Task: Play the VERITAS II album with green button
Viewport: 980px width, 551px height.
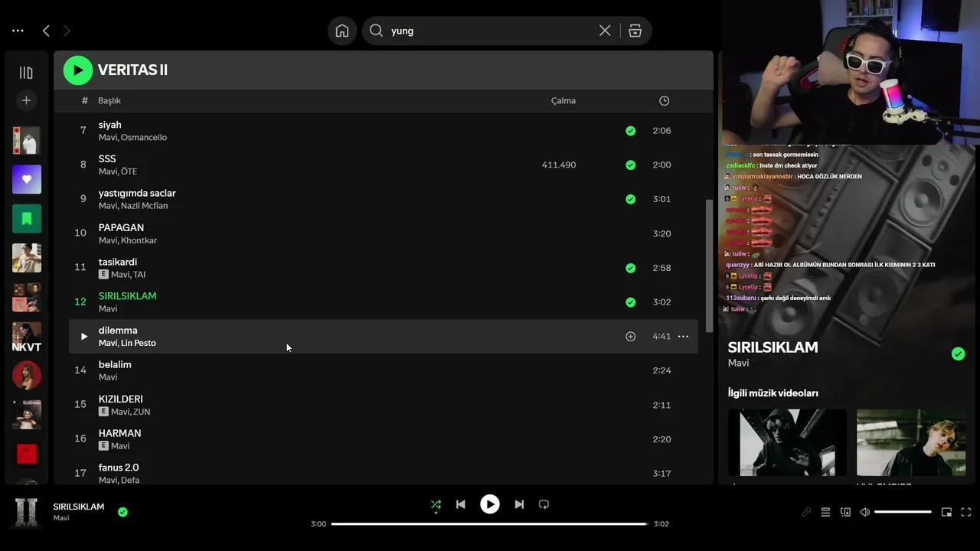Action: pyautogui.click(x=77, y=70)
